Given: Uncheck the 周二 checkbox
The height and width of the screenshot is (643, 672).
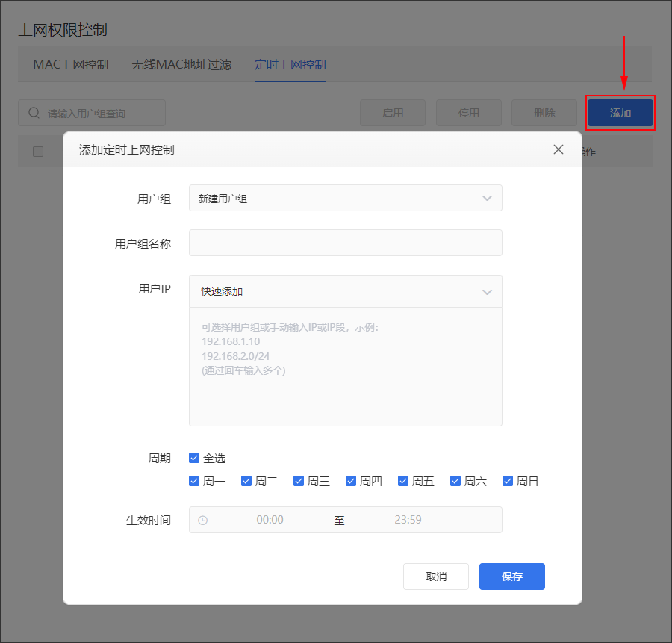Looking at the screenshot, I should pyautogui.click(x=246, y=481).
